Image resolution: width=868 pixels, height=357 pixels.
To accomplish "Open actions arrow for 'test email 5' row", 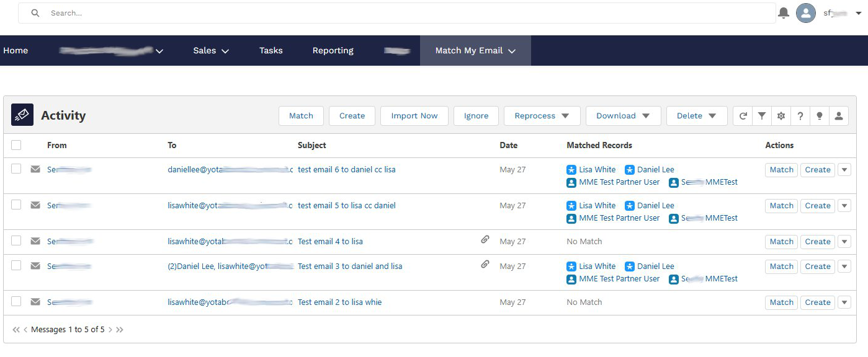I will pos(844,206).
